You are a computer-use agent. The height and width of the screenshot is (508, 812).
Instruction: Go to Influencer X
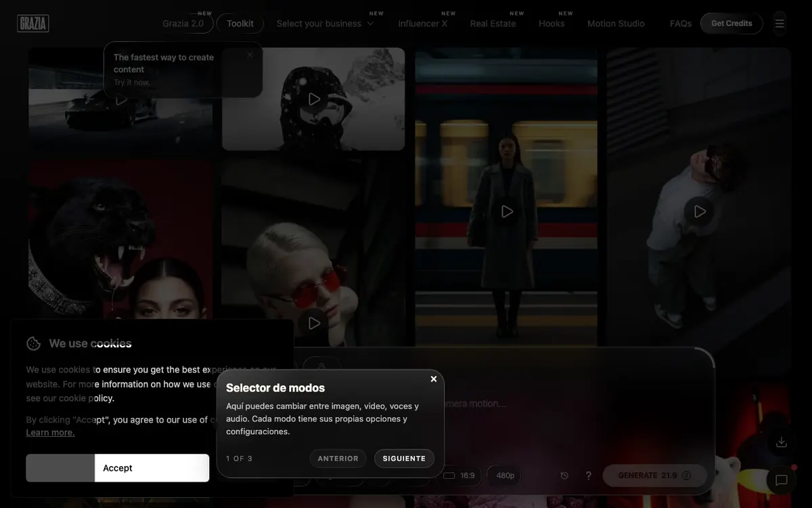[x=423, y=24]
